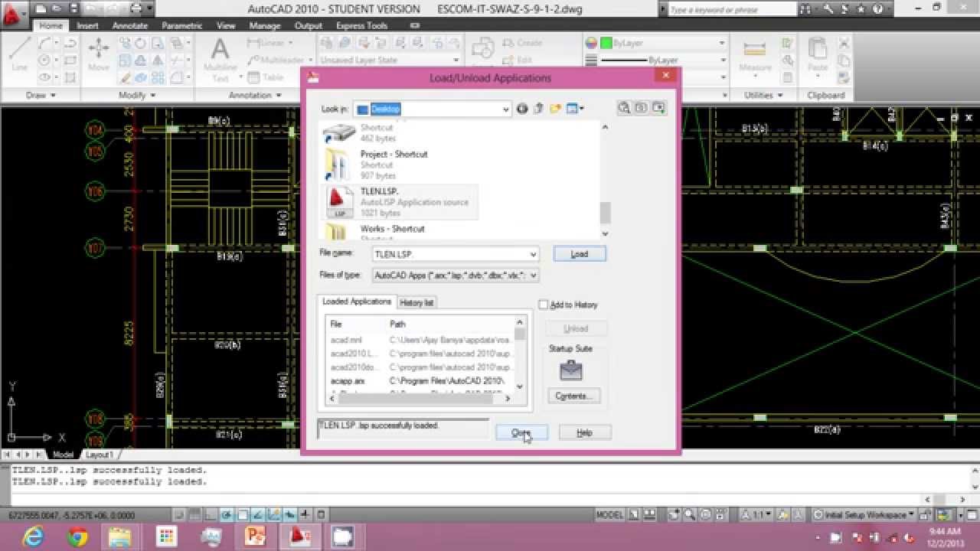Check the Add to History checkbox
980x551 pixels.
(544, 305)
